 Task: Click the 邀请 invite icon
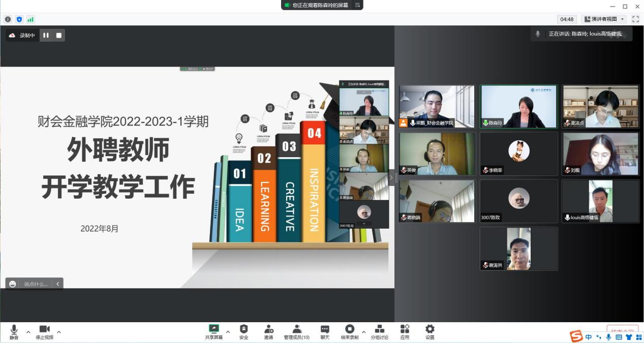268,331
